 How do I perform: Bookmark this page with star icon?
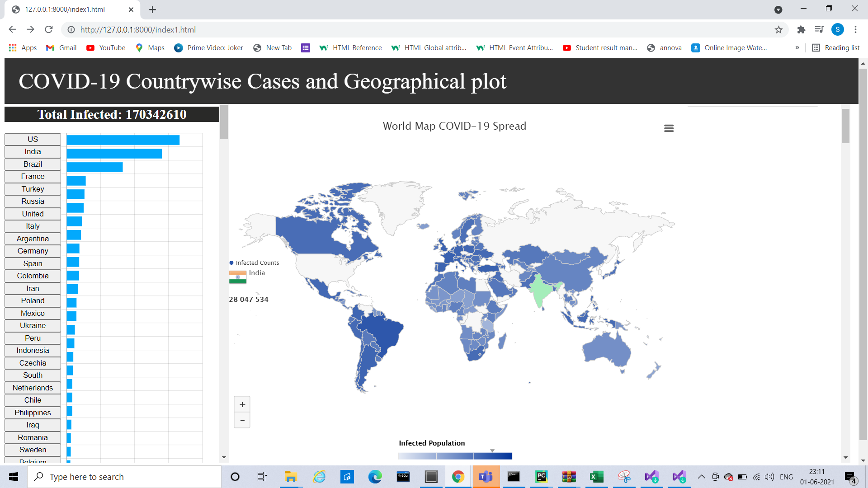[778, 30]
